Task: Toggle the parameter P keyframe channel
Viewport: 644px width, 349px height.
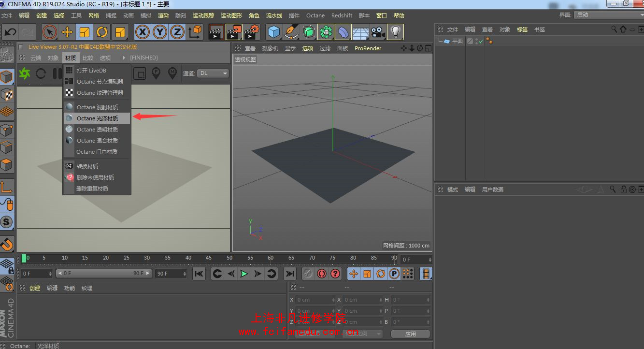Action: click(x=394, y=274)
